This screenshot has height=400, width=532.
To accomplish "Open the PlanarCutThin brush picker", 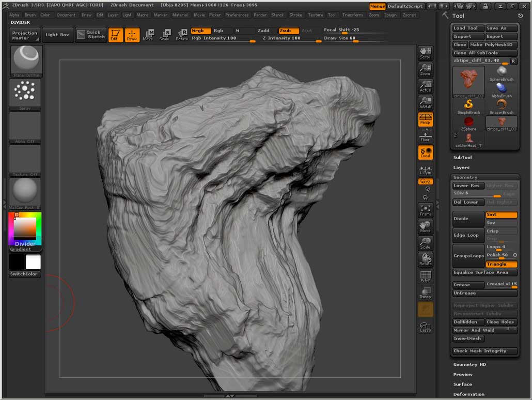I will (x=25, y=61).
